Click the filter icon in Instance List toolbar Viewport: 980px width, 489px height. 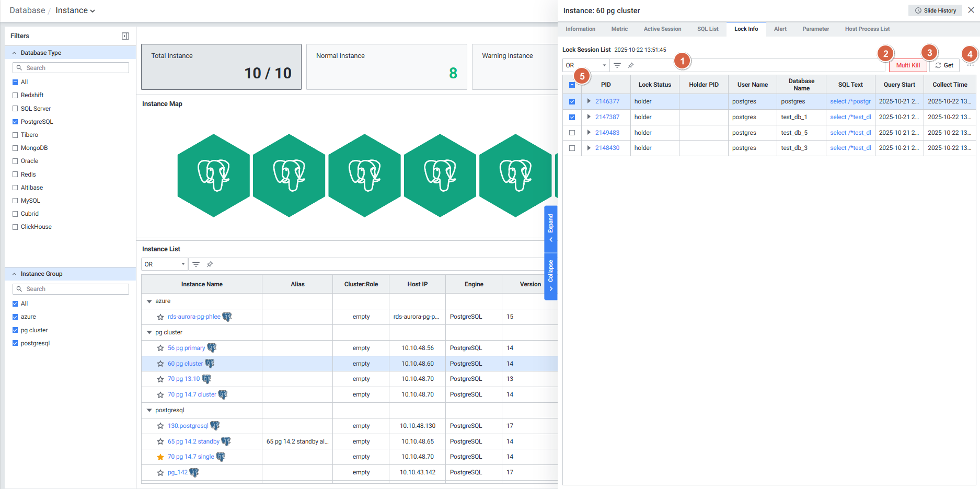(x=196, y=264)
